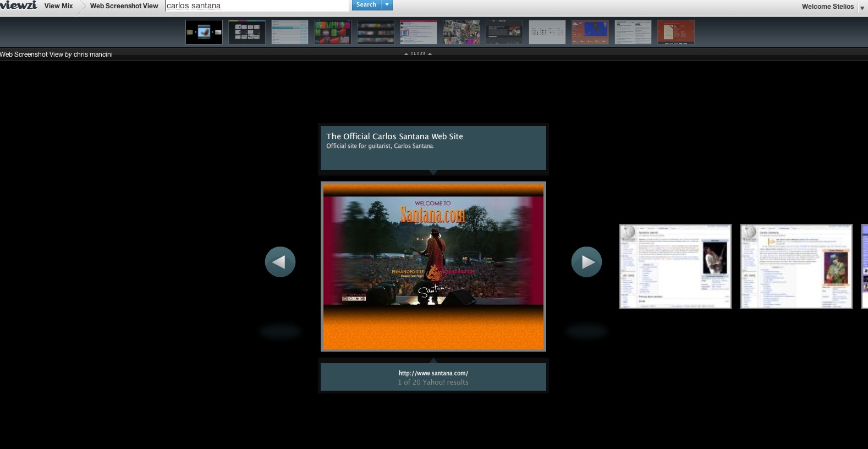Open the Welcome Stelios user dropdown arrow
The width and height of the screenshot is (868, 449).
tap(862, 8)
